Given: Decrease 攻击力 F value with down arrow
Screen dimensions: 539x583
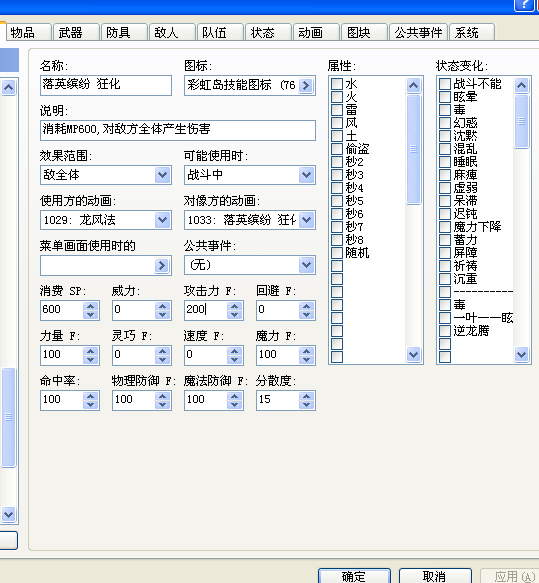Looking at the screenshot, I should tap(235, 315).
